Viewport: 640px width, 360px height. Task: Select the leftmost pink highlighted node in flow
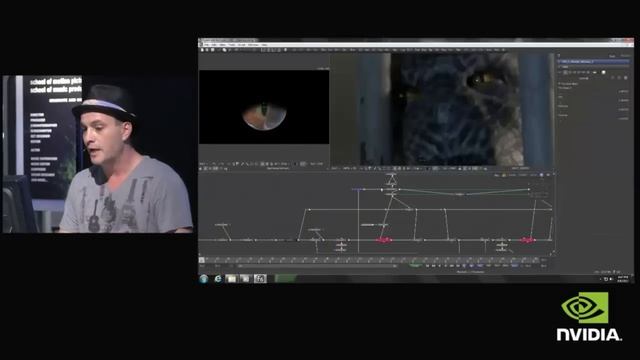point(383,240)
